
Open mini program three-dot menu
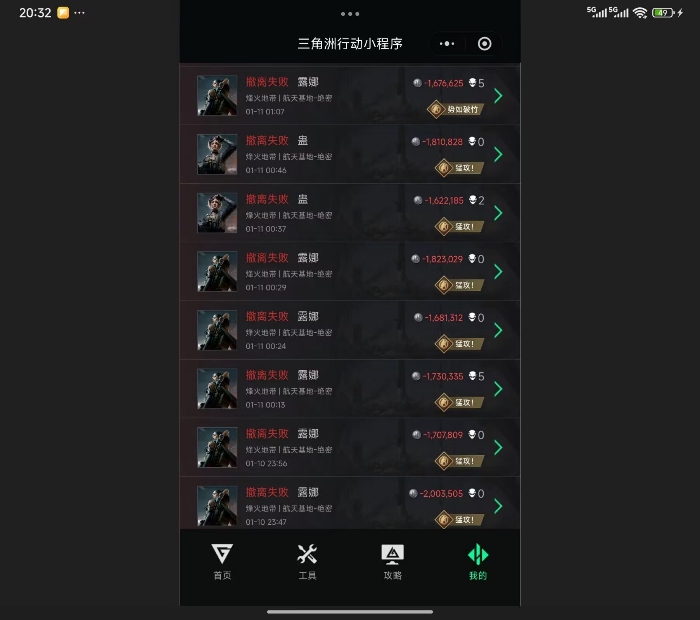[x=447, y=44]
